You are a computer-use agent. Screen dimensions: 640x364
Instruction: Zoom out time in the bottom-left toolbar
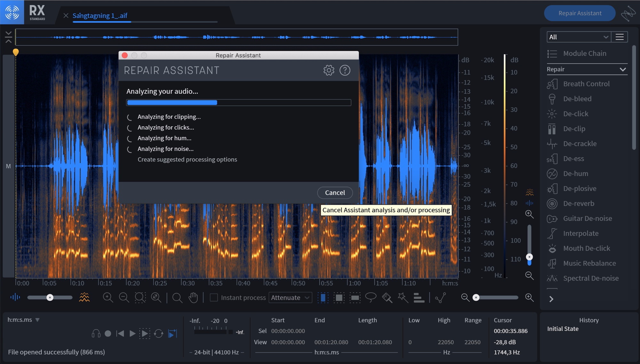tap(124, 297)
